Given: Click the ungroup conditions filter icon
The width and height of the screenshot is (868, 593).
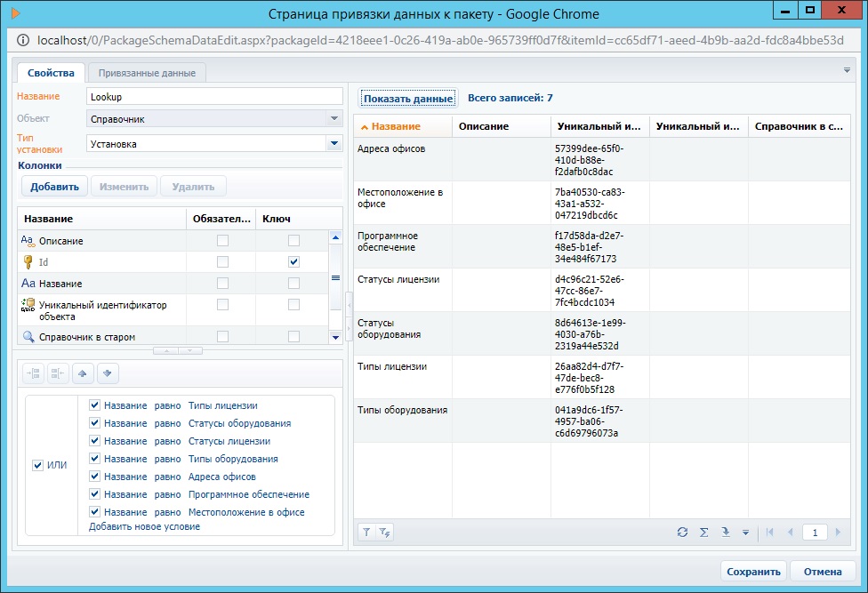Looking at the screenshot, I should [x=58, y=373].
